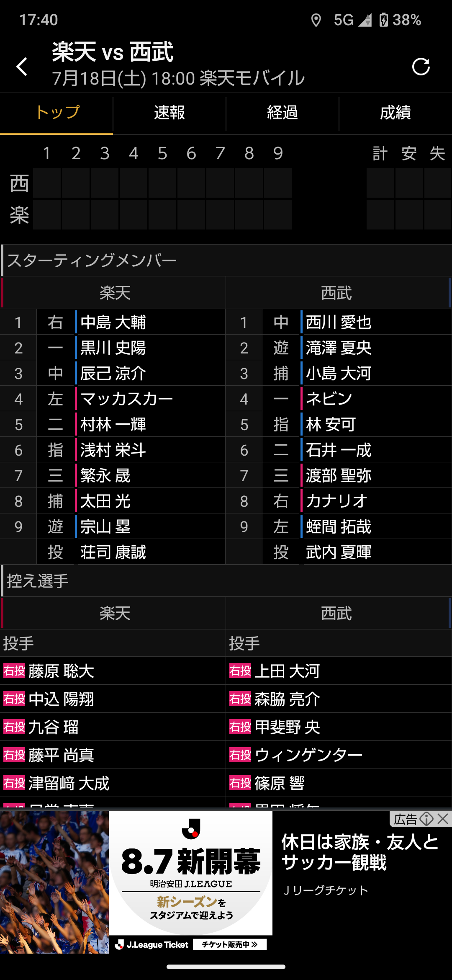Tap the battery icon in the status bar

click(383, 20)
